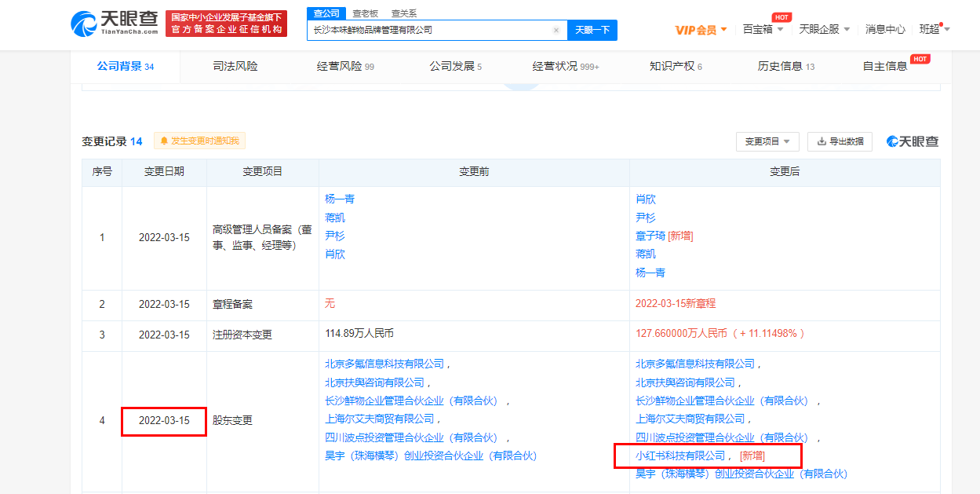Open the 百宝箱 dropdown menu
Viewport: 980px width, 494px height.
point(763,29)
